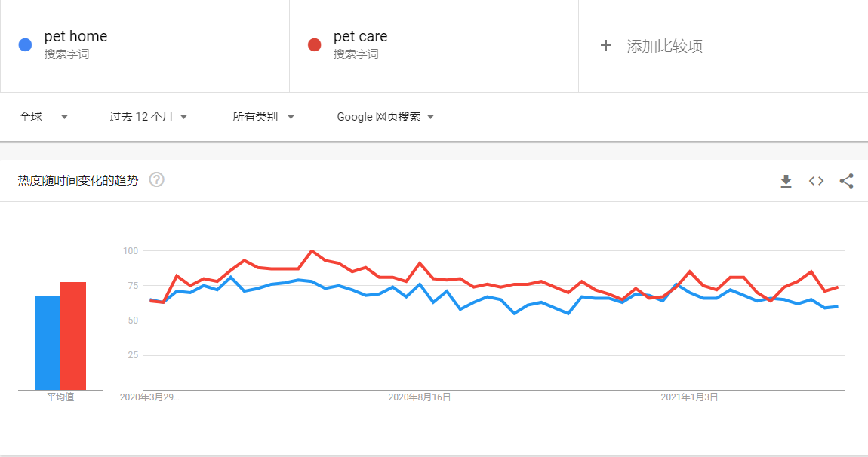Toggle the pet care search term card
868x457 pixels.
tap(434, 45)
